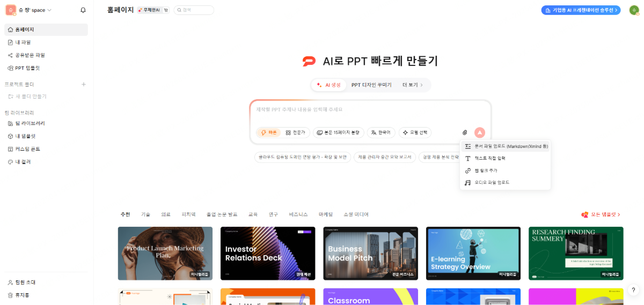Go to 홈페이지 in the sidebar
This screenshot has width=644, height=305.
46,29
